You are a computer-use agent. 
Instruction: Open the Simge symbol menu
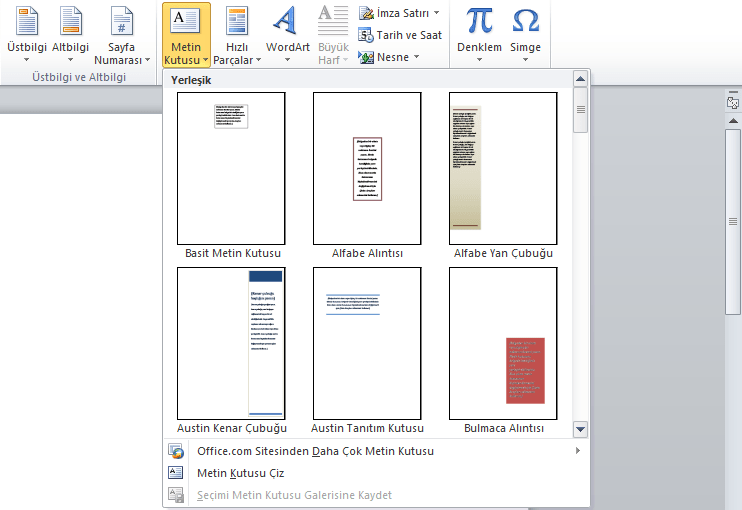click(525, 22)
